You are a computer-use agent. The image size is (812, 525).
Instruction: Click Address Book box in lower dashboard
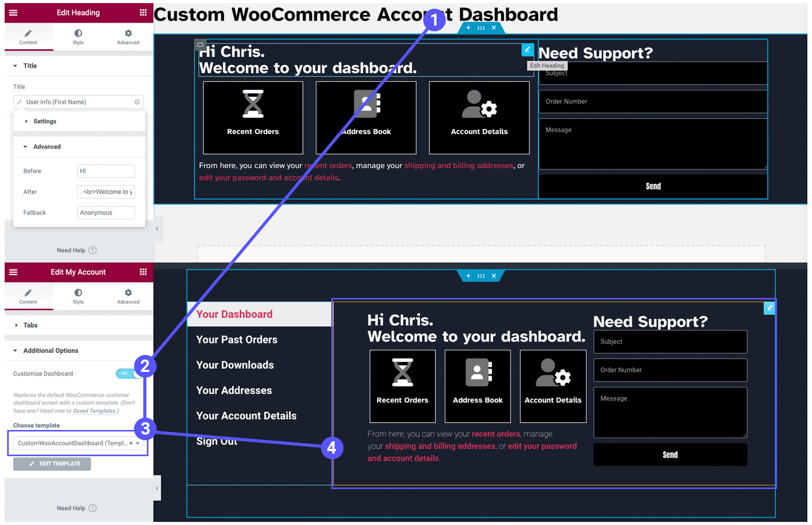478,387
